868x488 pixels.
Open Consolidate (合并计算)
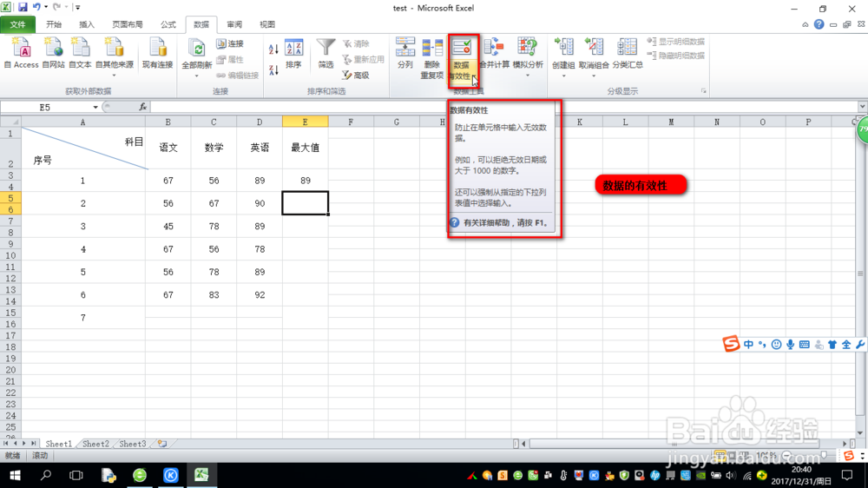(494, 54)
